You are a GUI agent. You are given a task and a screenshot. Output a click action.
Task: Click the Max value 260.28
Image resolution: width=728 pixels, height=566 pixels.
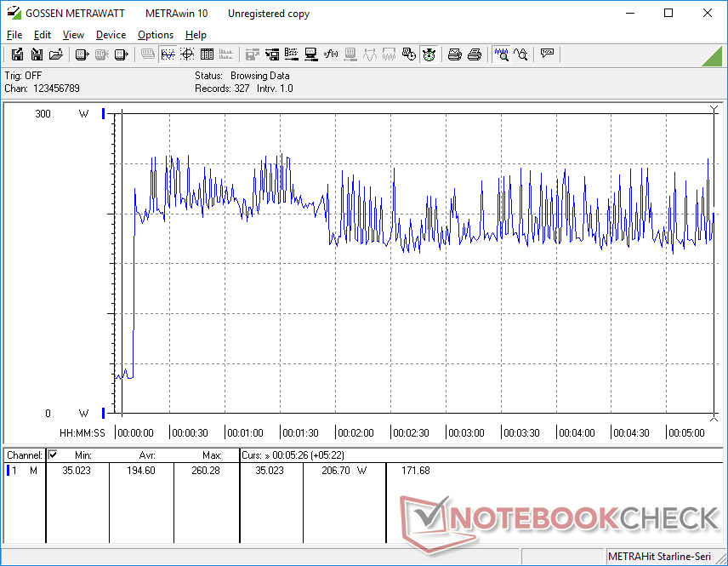click(x=206, y=471)
